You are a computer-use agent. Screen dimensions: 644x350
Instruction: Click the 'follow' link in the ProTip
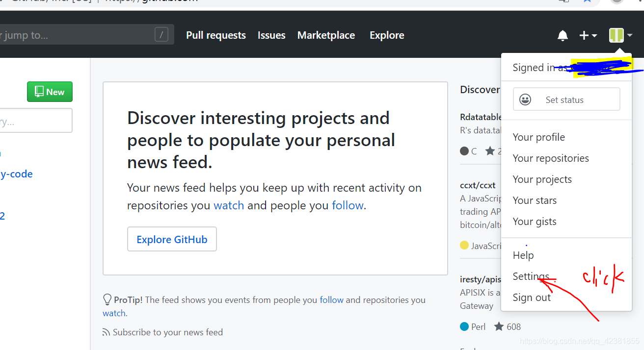(x=331, y=300)
